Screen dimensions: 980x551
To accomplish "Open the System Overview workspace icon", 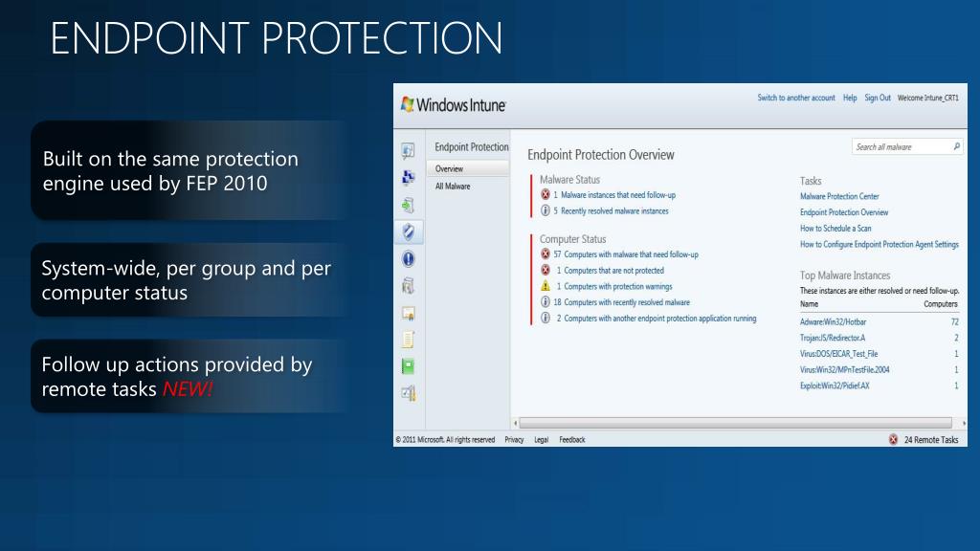I will 408,150.
